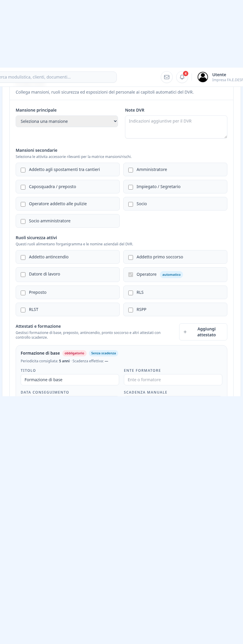
Task: Open the notifications bell icon
Action: 182,77
